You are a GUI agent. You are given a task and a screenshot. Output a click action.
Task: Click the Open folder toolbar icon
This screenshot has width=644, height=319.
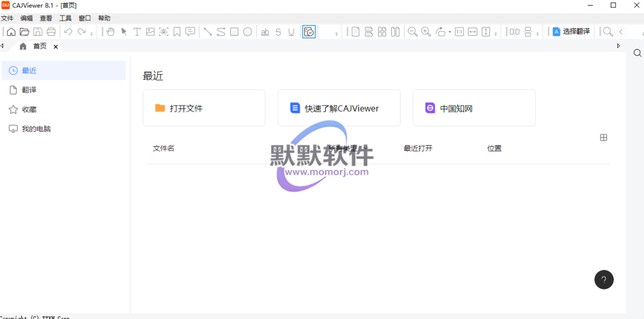tap(25, 31)
